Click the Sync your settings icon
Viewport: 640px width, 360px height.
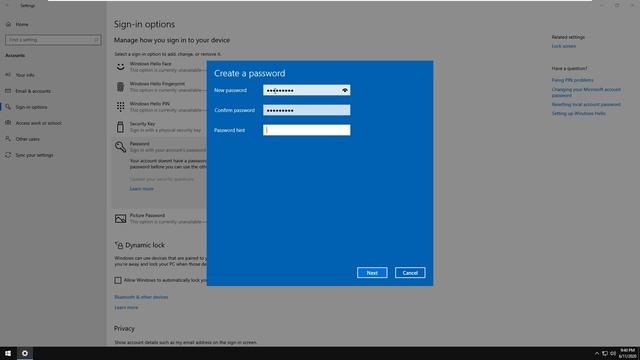click(8, 155)
